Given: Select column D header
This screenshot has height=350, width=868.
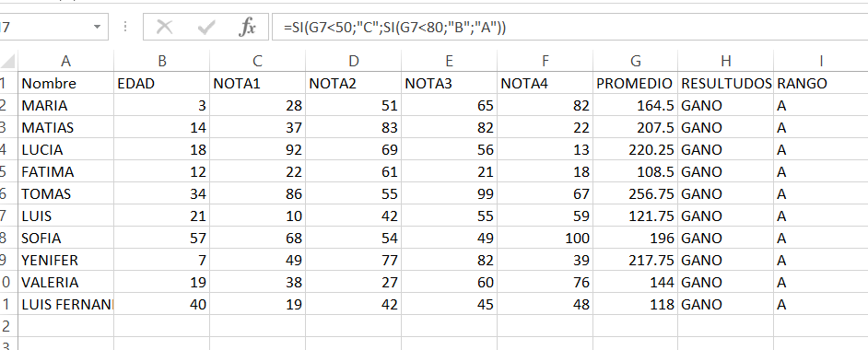Looking at the screenshot, I should 353,62.
